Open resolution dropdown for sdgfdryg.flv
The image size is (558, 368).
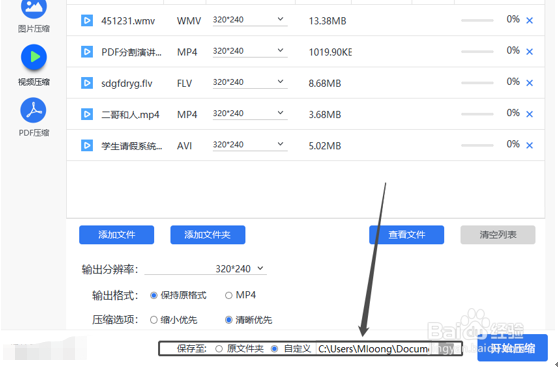pyautogui.click(x=250, y=83)
